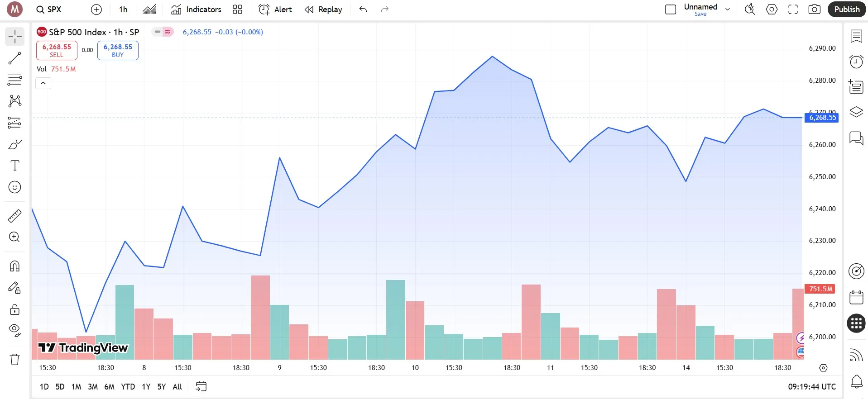Toggle fullscreen mode
Viewport: 868px width, 399px height.
click(793, 9)
